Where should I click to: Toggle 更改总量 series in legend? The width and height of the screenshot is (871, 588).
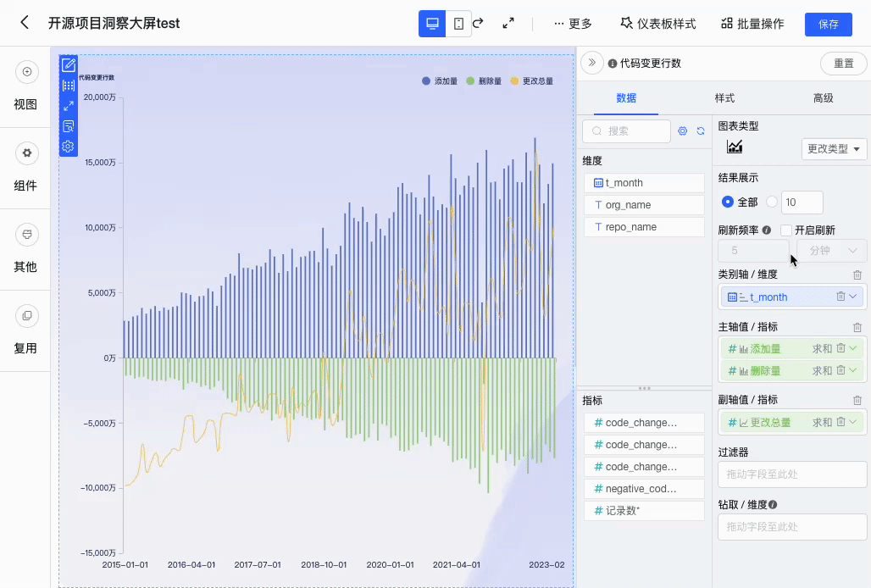[x=531, y=81]
